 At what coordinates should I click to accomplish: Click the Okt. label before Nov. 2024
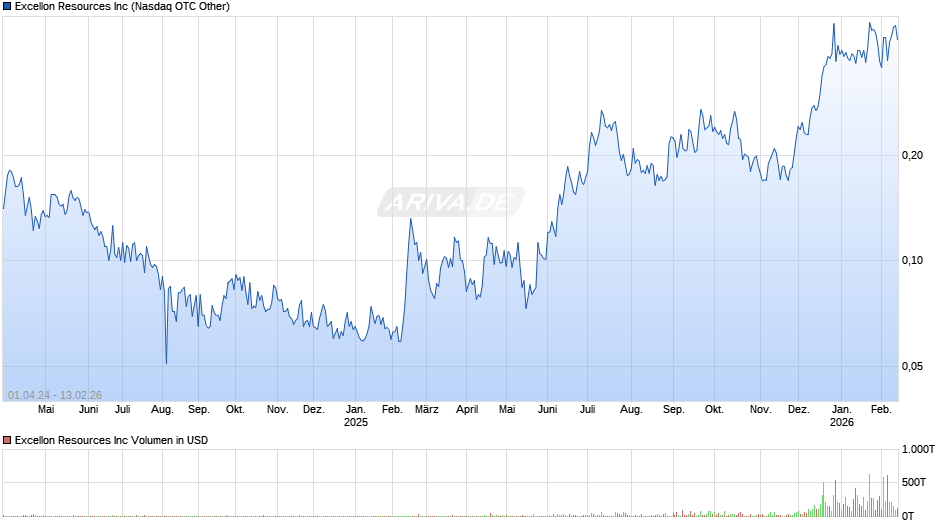(x=235, y=409)
